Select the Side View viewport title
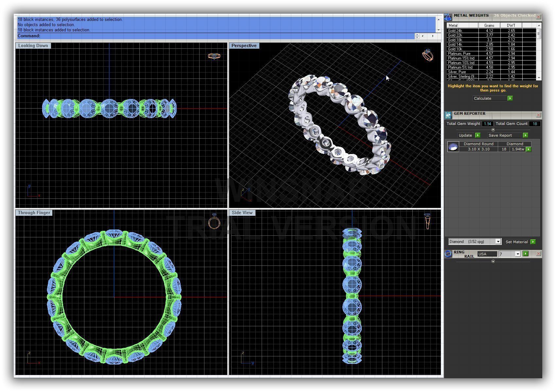 [242, 213]
